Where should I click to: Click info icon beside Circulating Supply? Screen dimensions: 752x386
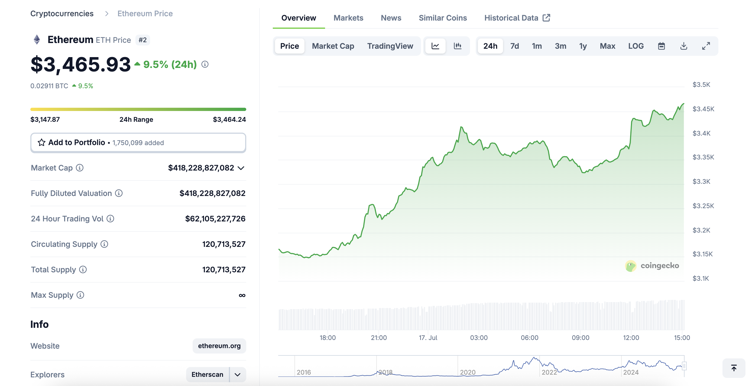[x=104, y=244]
